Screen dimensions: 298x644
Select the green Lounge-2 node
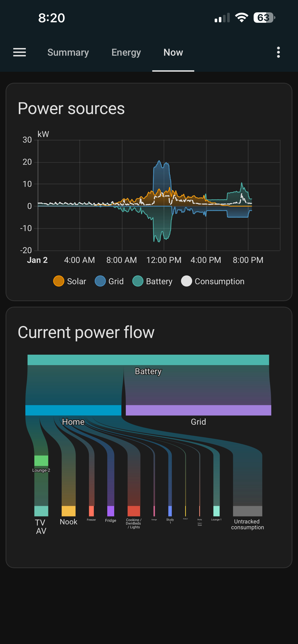click(41, 460)
